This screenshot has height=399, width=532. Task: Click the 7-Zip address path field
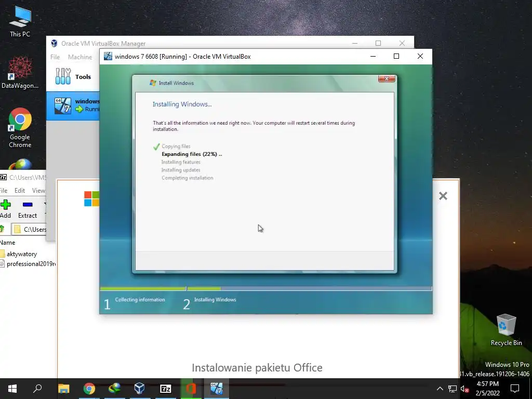click(x=29, y=229)
